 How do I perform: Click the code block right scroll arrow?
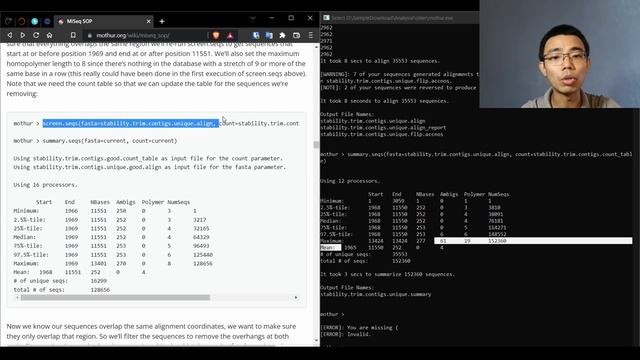[x=296, y=298]
